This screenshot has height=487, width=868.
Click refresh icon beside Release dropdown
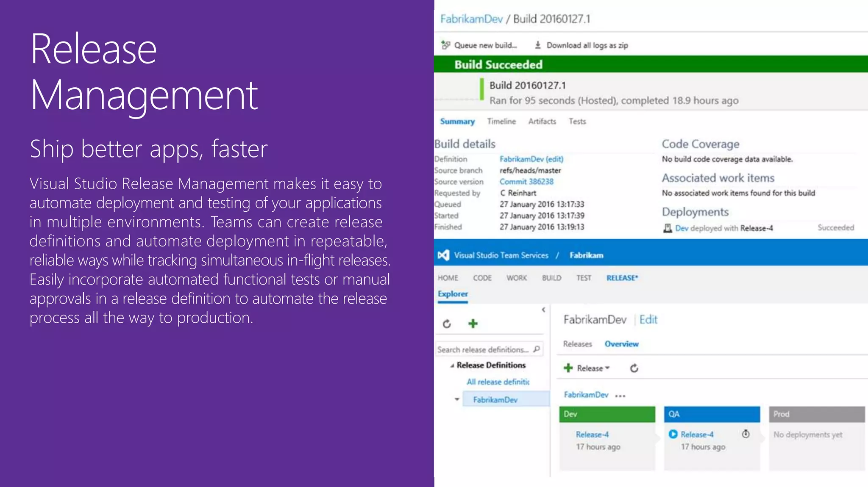point(634,368)
